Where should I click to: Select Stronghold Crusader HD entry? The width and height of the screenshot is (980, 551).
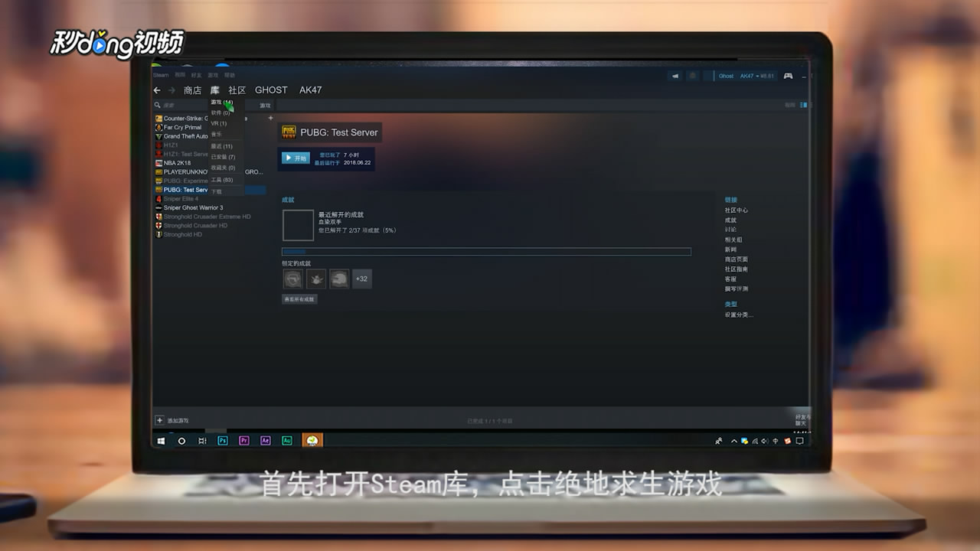point(191,226)
